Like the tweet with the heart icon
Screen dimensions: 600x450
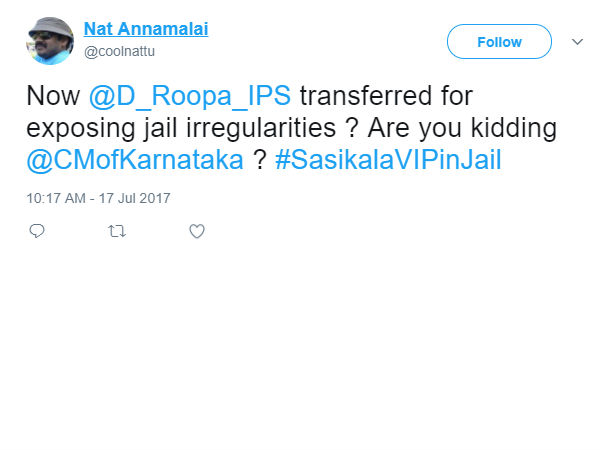click(x=197, y=231)
